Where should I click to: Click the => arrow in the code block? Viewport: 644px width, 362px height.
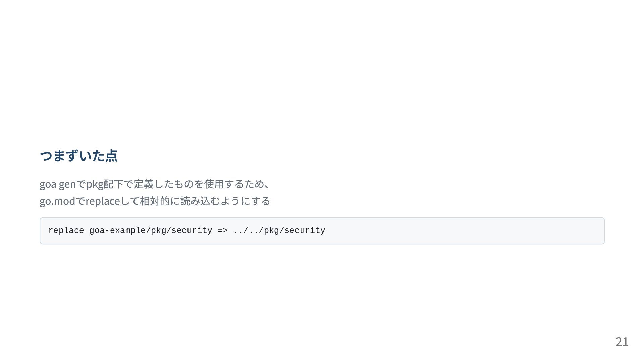(x=222, y=231)
